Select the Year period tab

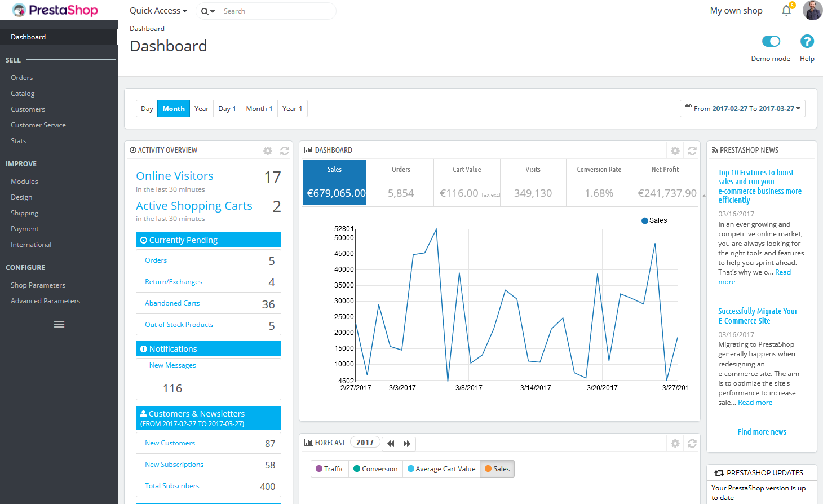[201, 109]
